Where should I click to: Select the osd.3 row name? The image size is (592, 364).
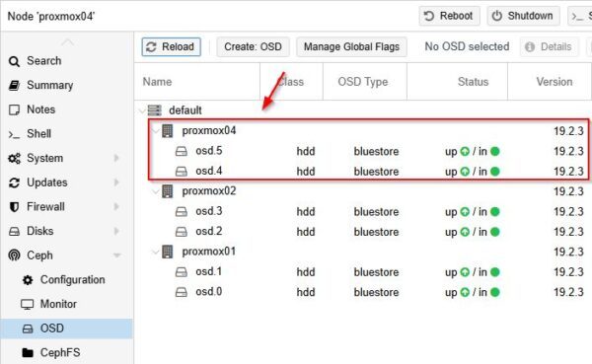[x=209, y=211]
